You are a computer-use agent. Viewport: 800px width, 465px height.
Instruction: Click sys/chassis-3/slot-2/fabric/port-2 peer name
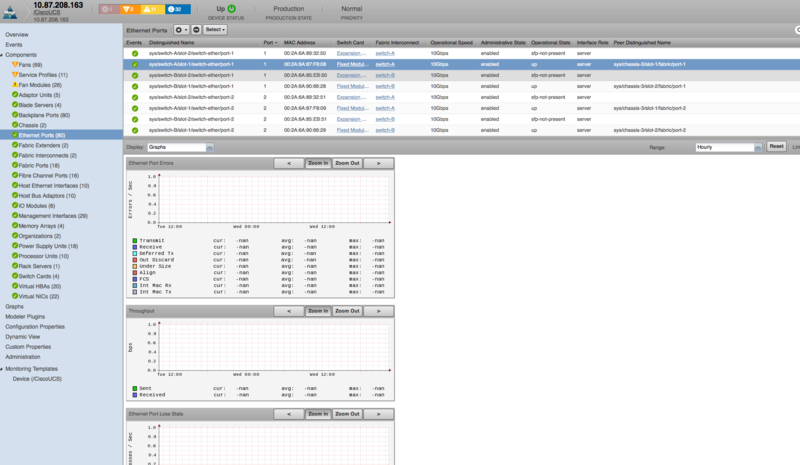click(x=649, y=131)
